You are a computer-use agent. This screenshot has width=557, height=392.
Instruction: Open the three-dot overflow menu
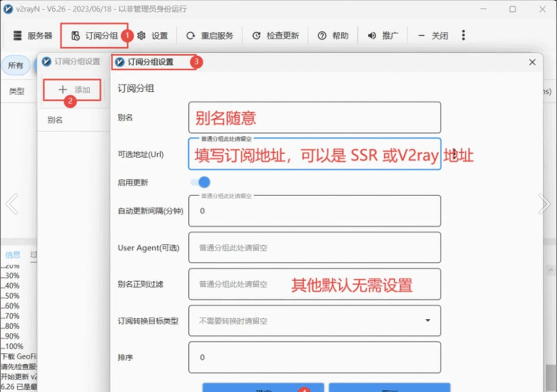click(463, 35)
